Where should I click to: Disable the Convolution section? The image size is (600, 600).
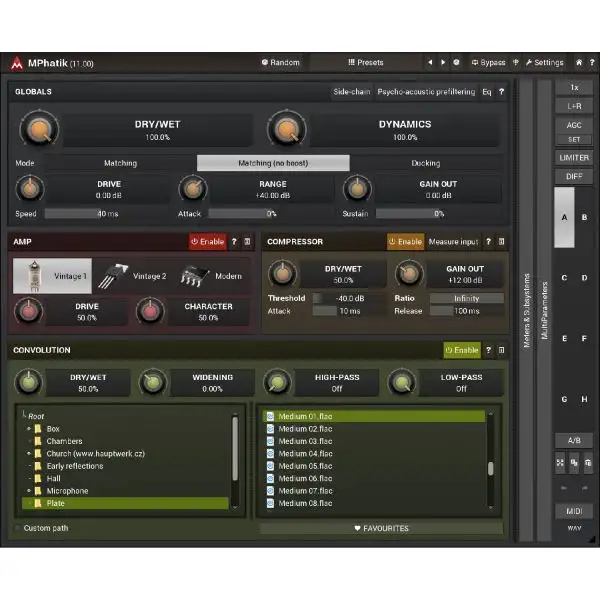[462, 350]
